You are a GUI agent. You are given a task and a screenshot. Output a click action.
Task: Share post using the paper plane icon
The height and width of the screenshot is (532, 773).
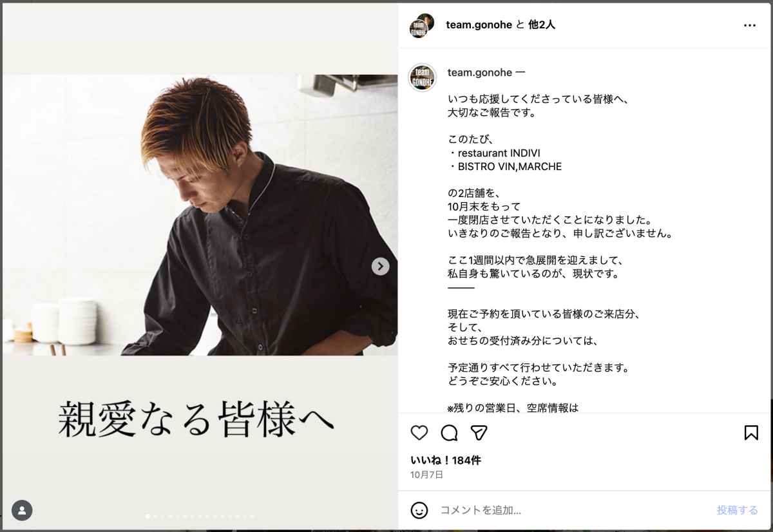(x=479, y=433)
